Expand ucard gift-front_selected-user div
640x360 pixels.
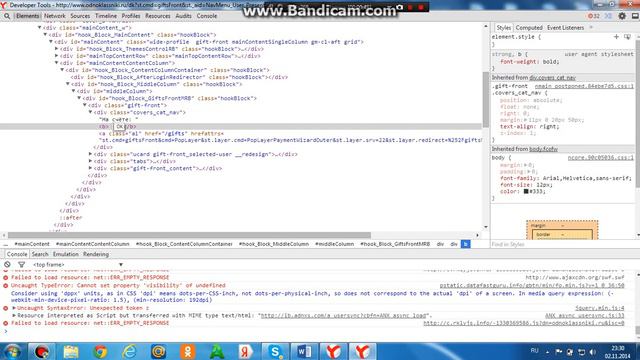[91, 154]
